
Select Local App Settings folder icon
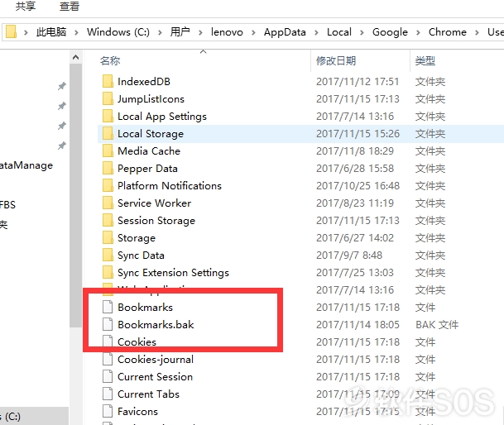pos(108,116)
